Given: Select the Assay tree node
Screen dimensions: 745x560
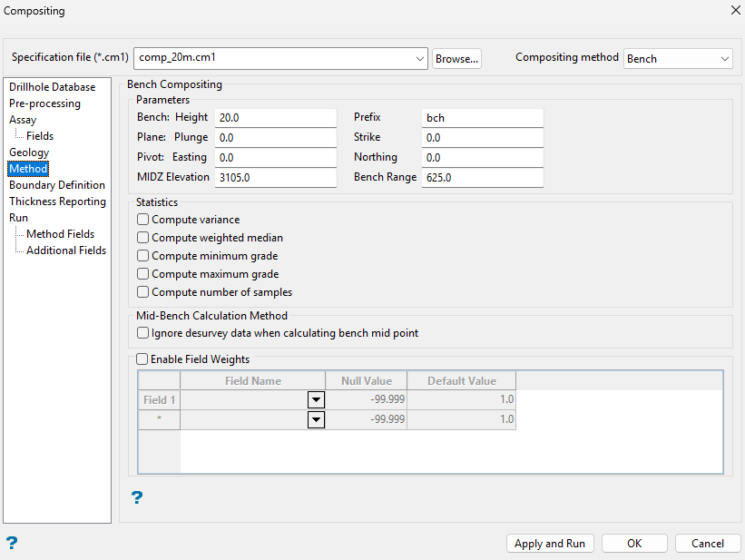Looking at the screenshot, I should click(x=23, y=119).
